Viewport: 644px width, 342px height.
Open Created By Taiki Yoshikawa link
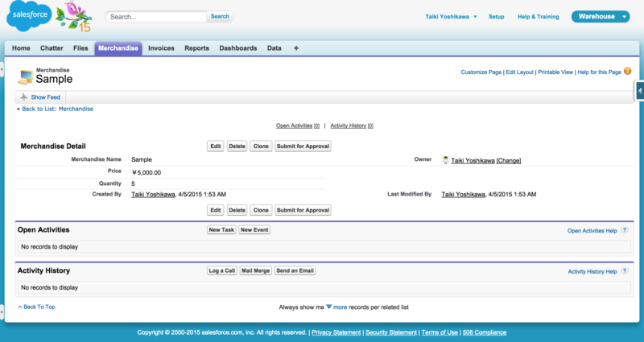pyautogui.click(x=153, y=194)
